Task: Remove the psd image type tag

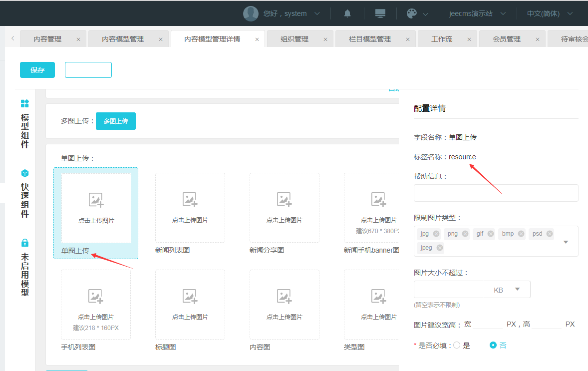Action: coord(549,234)
